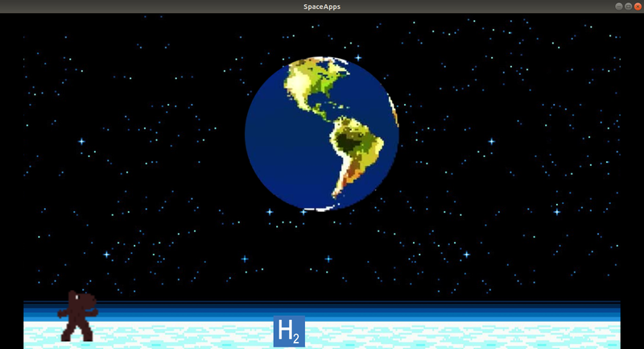644x349 pixels.
Task: Click the bright star right of Earth
Action: [x=491, y=141]
